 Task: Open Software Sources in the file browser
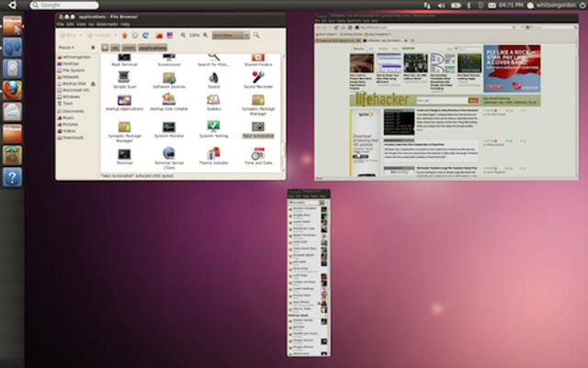coord(169,77)
